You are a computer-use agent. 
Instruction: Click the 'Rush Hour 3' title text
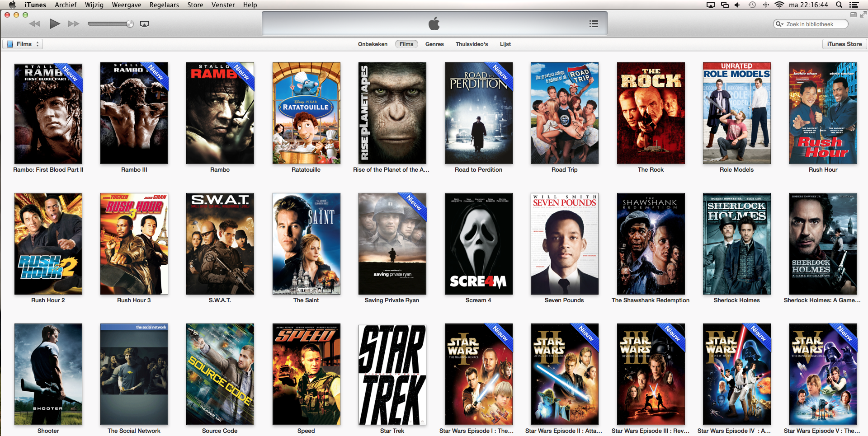[x=134, y=300]
